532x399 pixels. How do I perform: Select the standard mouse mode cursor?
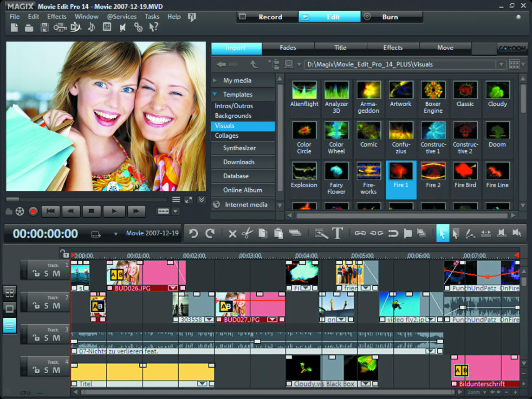click(x=442, y=233)
